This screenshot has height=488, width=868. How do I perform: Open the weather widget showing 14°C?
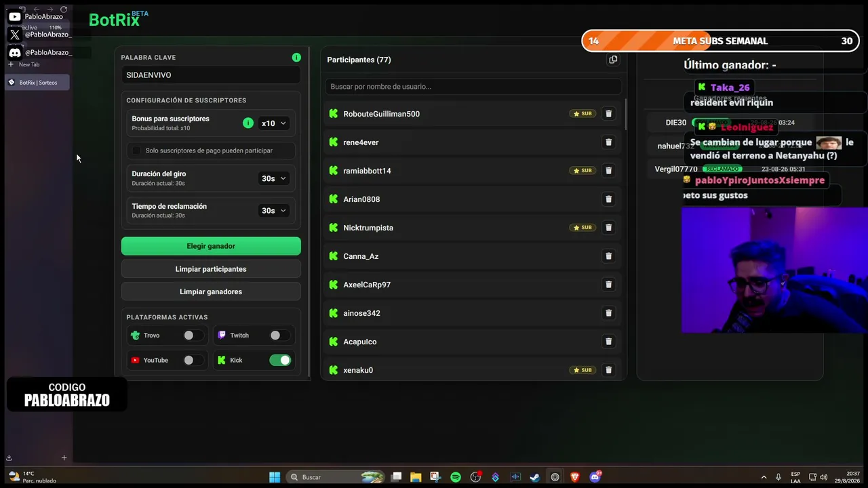33,477
